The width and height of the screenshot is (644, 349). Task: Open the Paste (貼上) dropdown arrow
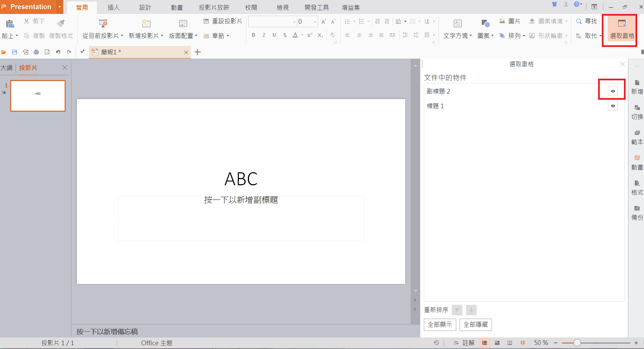tap(17, 35)
